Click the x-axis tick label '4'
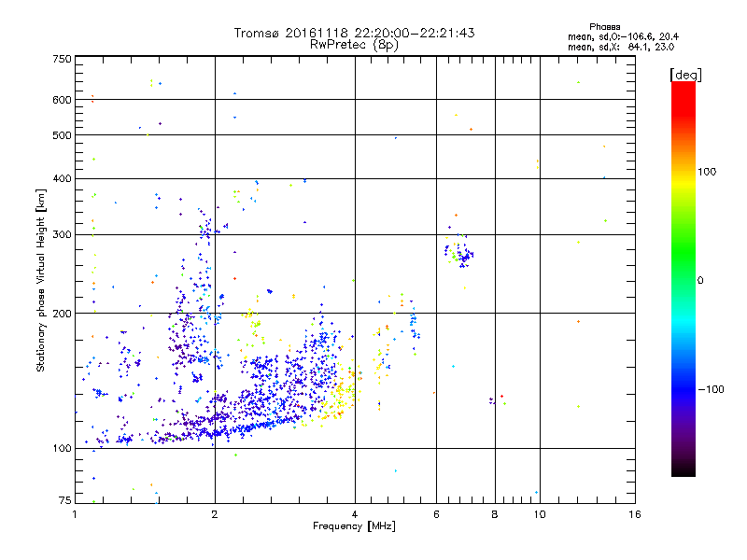Image resolution: width=747 pixels, height=560 pixels. (355, 514)
